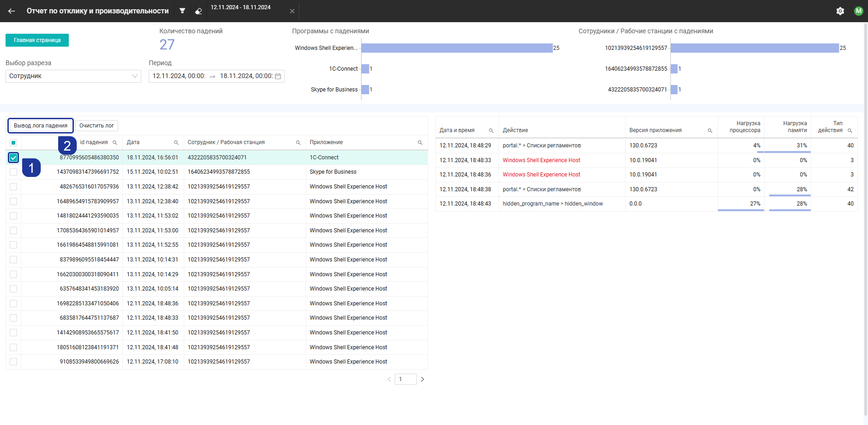
Task: Click hidden_program_name > hidden_window action
Action: point(553,204)
